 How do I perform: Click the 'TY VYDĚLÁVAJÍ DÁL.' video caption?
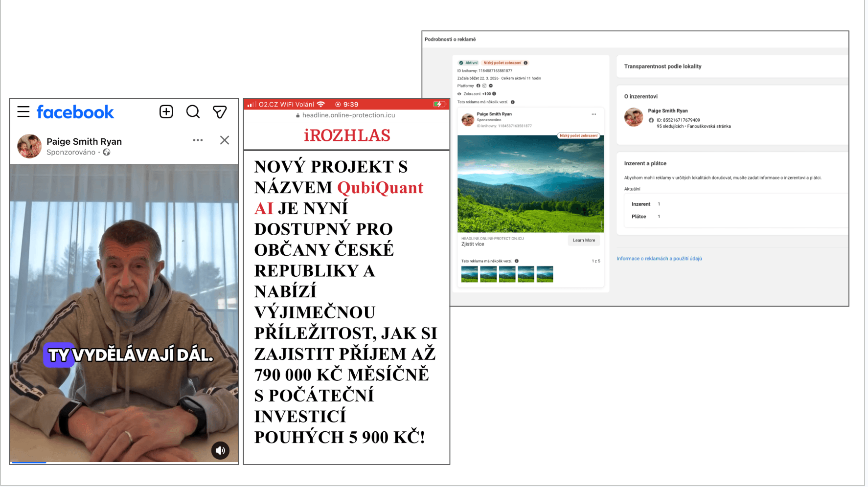click(130, 355)
